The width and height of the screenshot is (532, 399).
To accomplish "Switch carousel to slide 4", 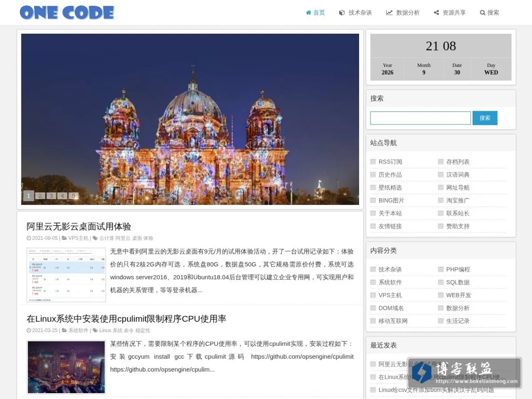I will (x=63, y=196).
